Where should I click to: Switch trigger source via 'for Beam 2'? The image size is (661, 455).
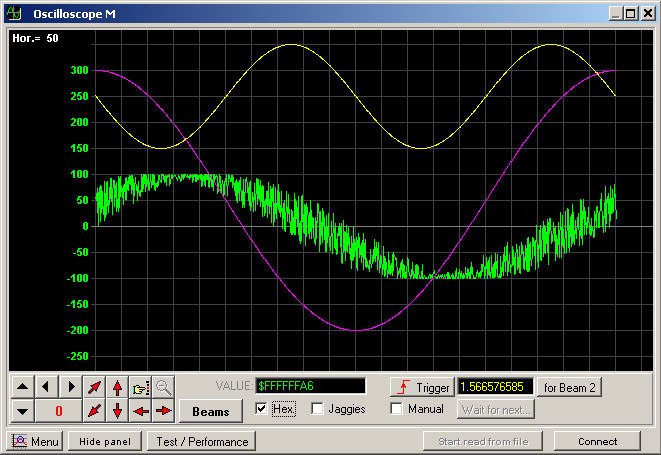[569, 386]
